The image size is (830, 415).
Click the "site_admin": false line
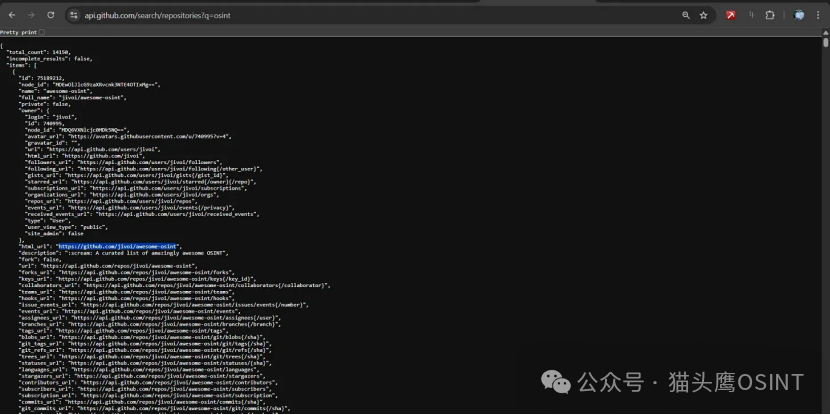(x=54, y=233)
